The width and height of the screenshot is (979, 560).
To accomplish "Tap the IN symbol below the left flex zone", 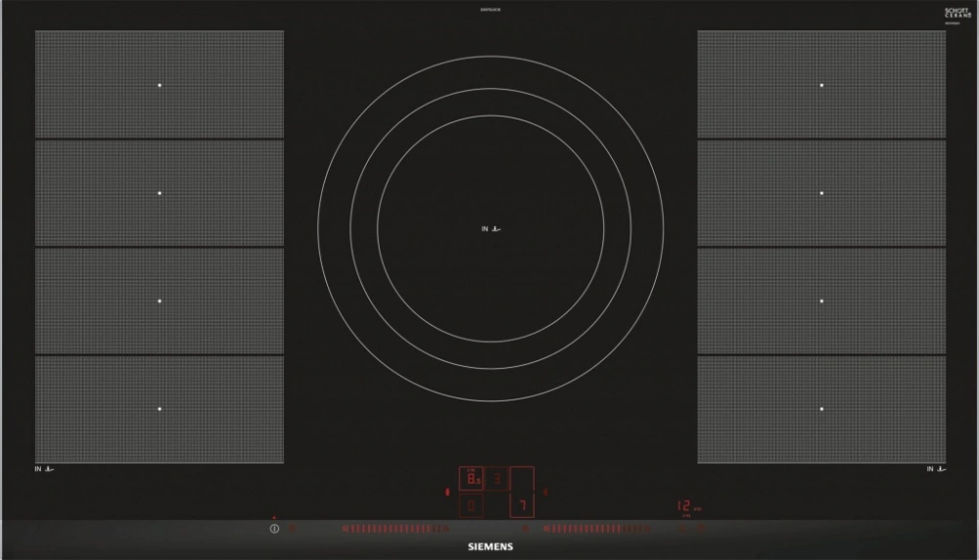I will (45, 470).
